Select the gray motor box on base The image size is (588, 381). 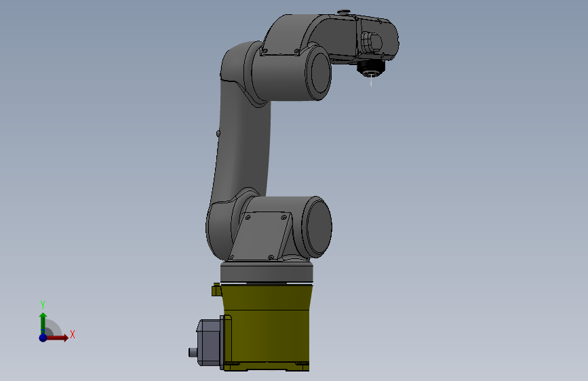pos(208,342)
